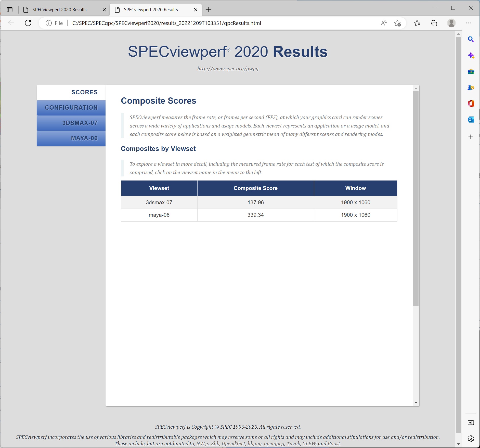Maximize the browser window

pyautogui.click(x=453, y=8)
